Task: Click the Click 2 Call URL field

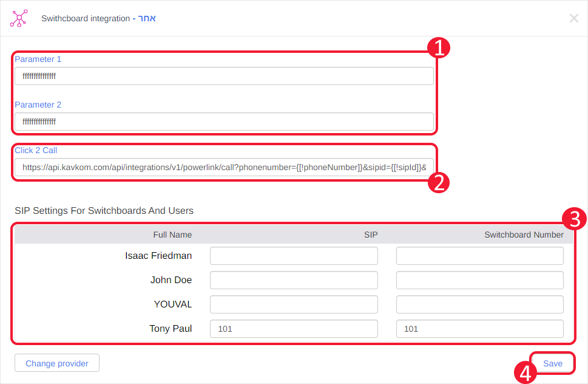Action: (x=224, y=167)
